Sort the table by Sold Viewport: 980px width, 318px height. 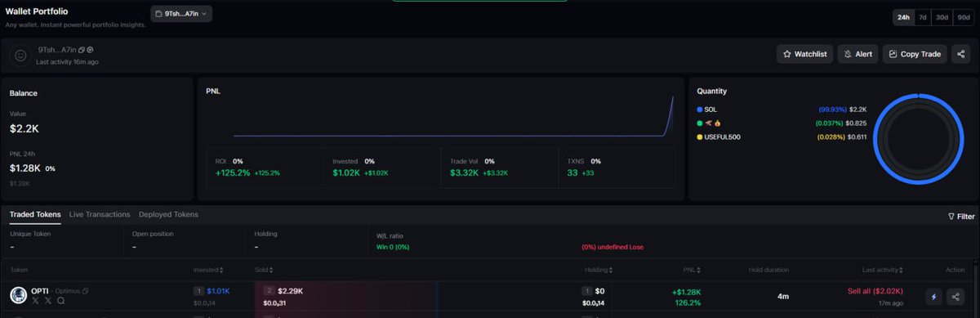click(x=263, y=269)
